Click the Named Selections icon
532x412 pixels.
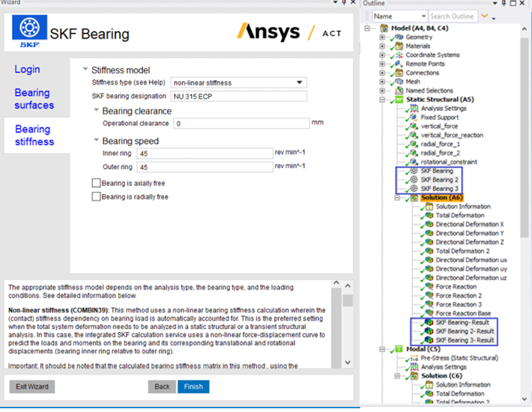pyautogui.click(x=399, y=91)
